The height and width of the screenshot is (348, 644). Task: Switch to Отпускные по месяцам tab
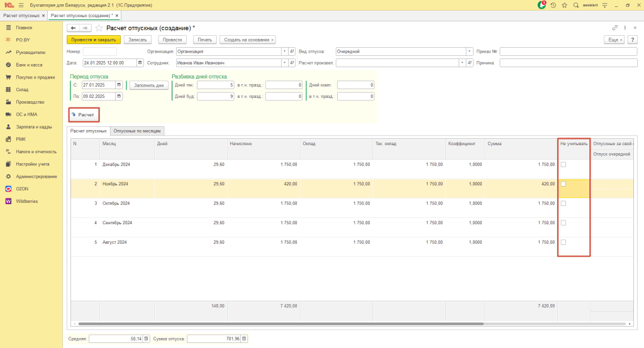(x=138, y=131)
